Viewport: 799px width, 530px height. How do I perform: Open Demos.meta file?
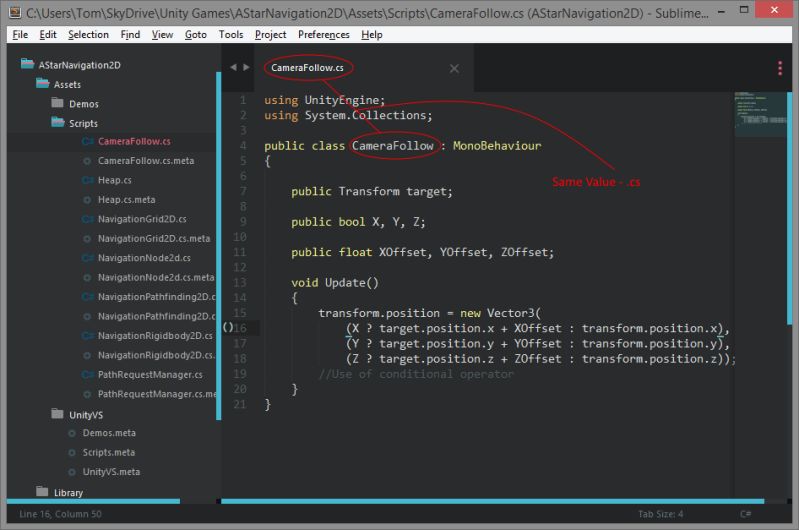coord(109,433)
